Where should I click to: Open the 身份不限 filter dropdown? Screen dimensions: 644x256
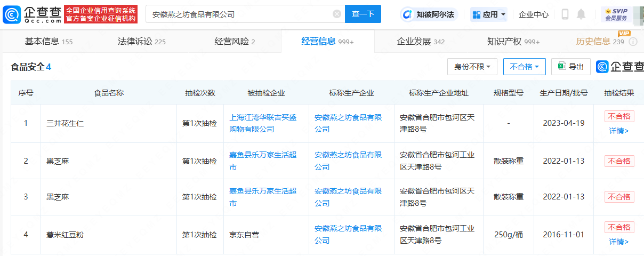click(472, 67)
